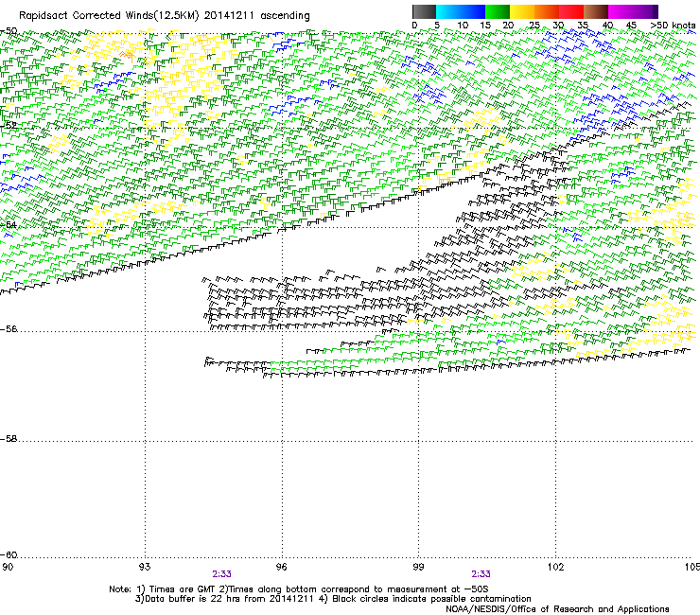The height and width of the screenshot is (615, 700).
Task: Click the '>50 knots' legend label
Action: (673, 26)
